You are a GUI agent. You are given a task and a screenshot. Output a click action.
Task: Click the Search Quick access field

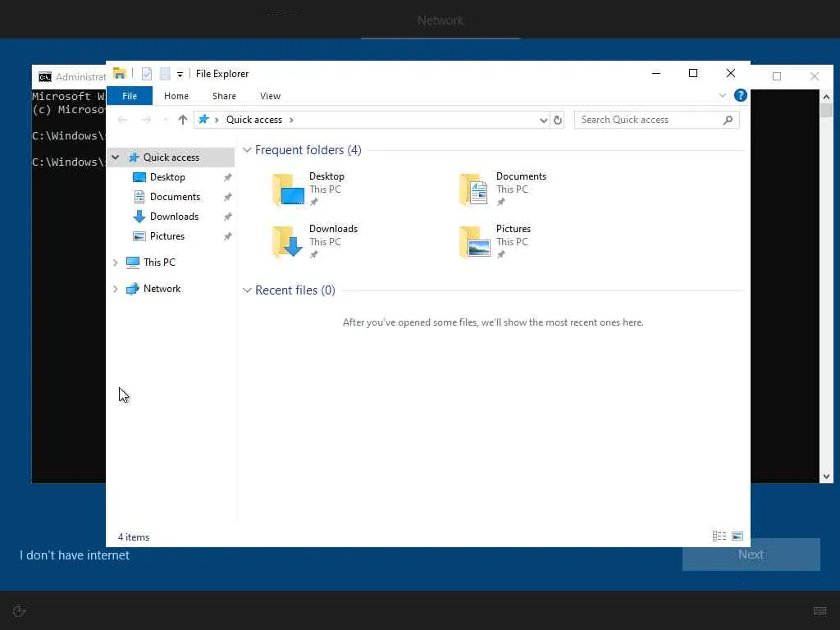click(x=657, y=120)
